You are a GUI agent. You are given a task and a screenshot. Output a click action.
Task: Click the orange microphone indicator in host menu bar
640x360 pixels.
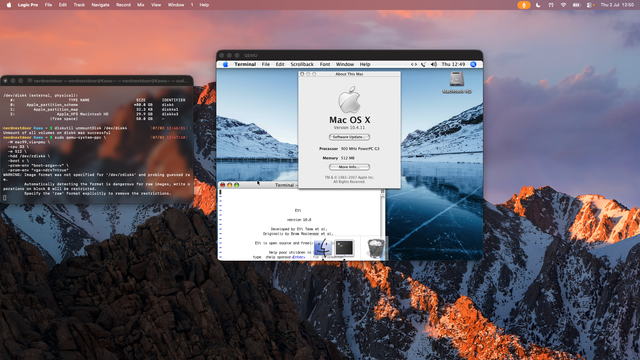pos(524,5)
